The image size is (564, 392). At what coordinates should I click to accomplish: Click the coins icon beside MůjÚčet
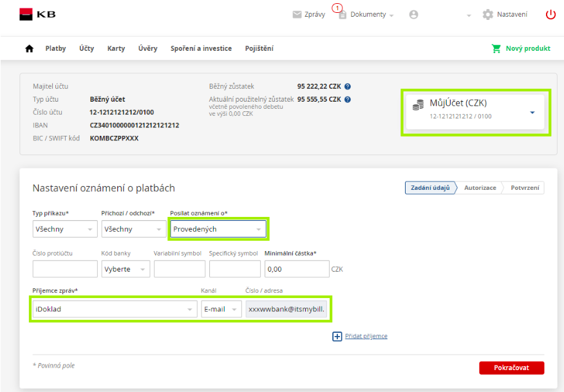point(418,105)
